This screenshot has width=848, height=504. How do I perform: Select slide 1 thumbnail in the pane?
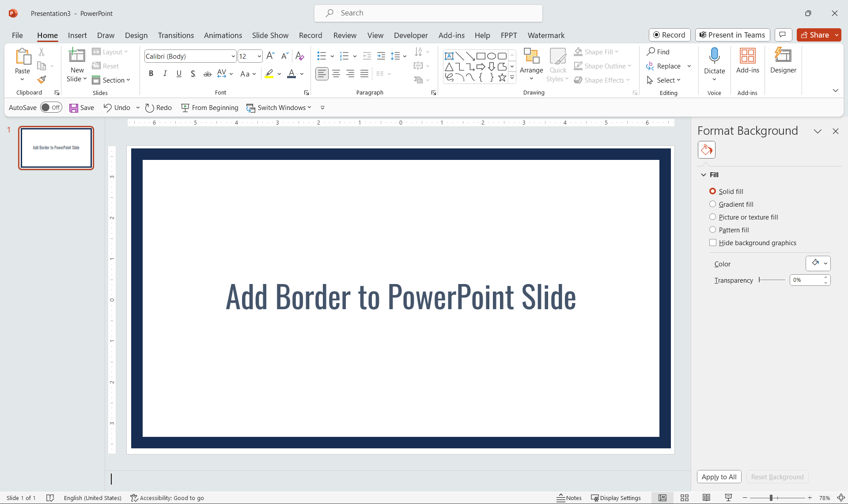coord(56,148)
